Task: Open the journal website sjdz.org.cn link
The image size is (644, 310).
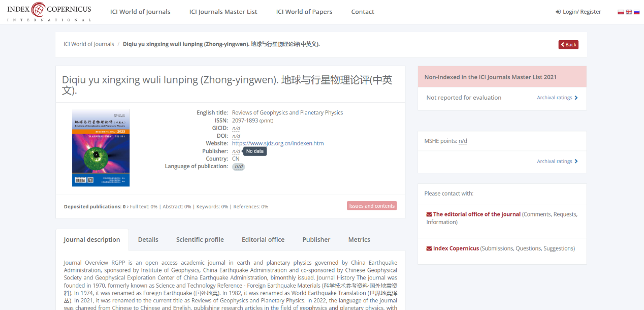Action: 278,143
